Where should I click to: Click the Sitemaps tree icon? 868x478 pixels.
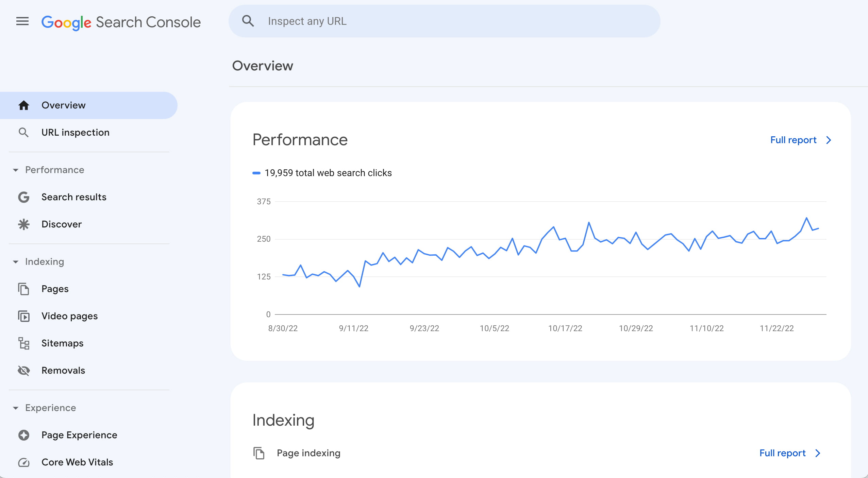click(x=24, y=343)
